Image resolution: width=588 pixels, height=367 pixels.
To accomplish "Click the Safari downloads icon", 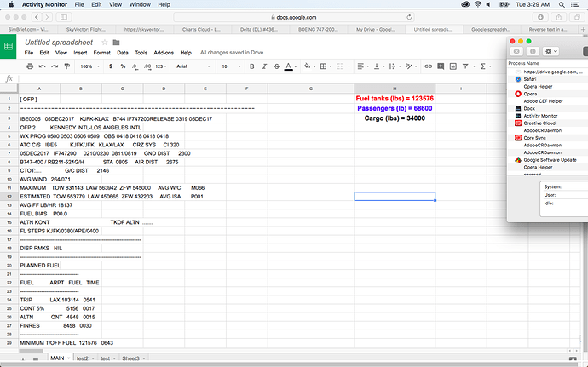I will (540, 17).
